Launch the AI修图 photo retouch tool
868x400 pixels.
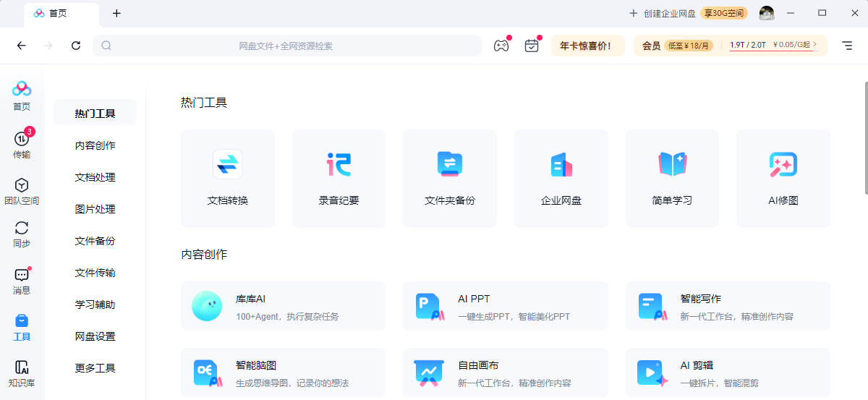(x=783, y=179)
